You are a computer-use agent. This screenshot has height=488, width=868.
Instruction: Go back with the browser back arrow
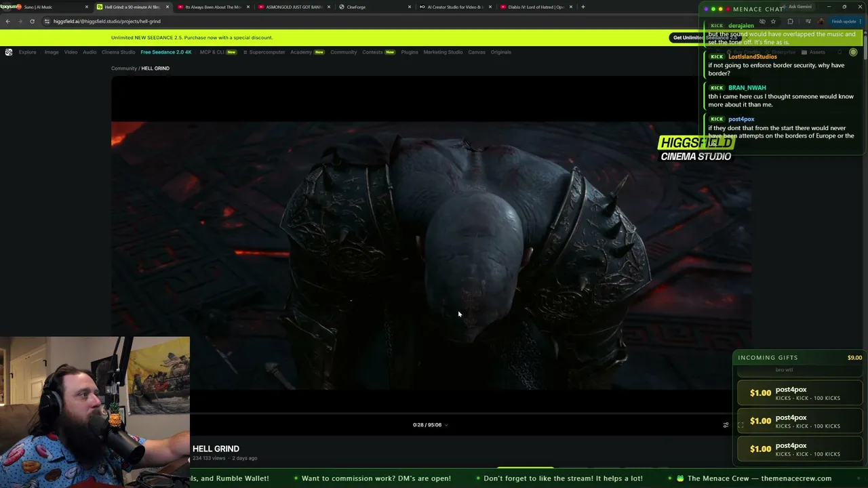coord(7,21)
